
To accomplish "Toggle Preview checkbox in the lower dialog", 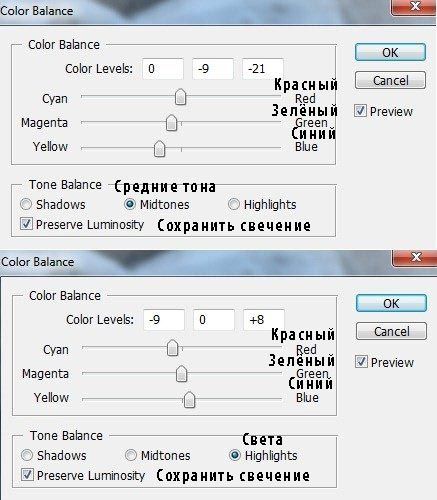I will tap(361, 362).
